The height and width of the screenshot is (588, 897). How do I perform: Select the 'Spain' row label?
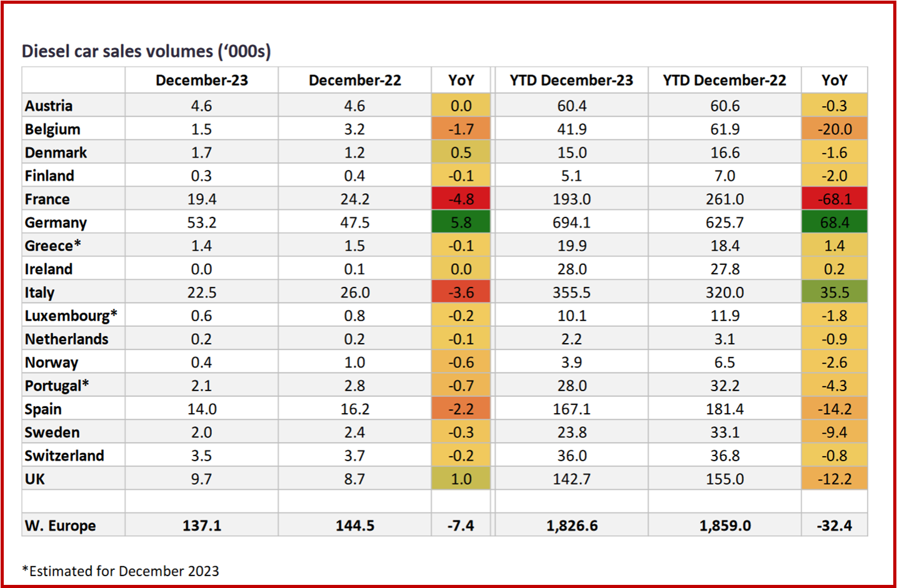(x=43, y=409)
